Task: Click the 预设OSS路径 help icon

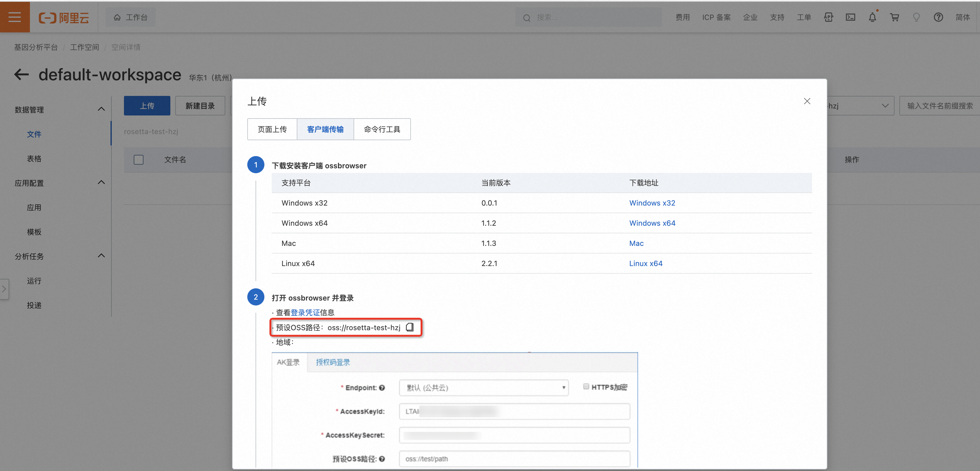Action: (x=382, y=459)
